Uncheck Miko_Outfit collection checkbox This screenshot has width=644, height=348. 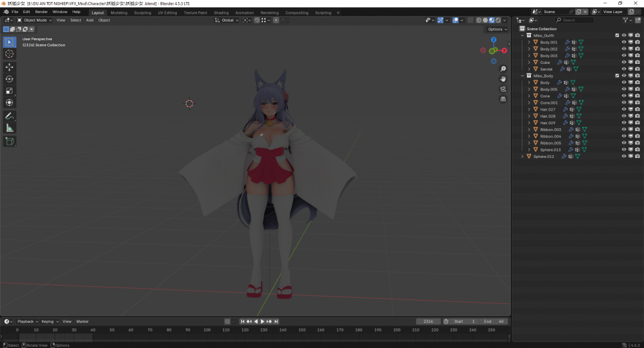tap(617, 36)
